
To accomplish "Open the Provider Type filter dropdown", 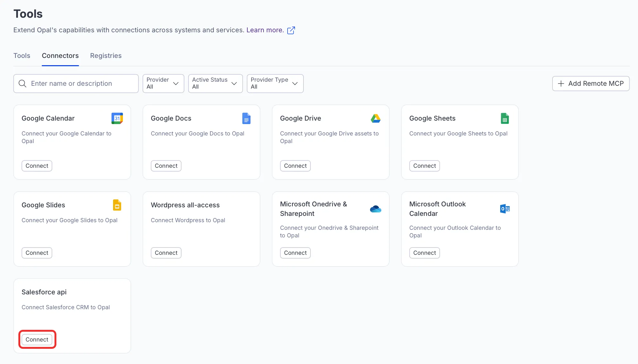I will click(275, 84).
